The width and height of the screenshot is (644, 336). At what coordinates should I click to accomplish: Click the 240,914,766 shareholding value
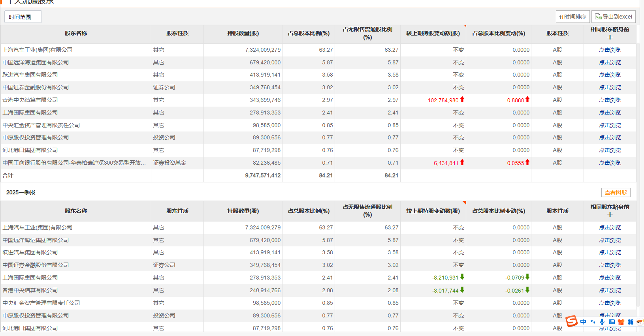(x=265, y=290)
